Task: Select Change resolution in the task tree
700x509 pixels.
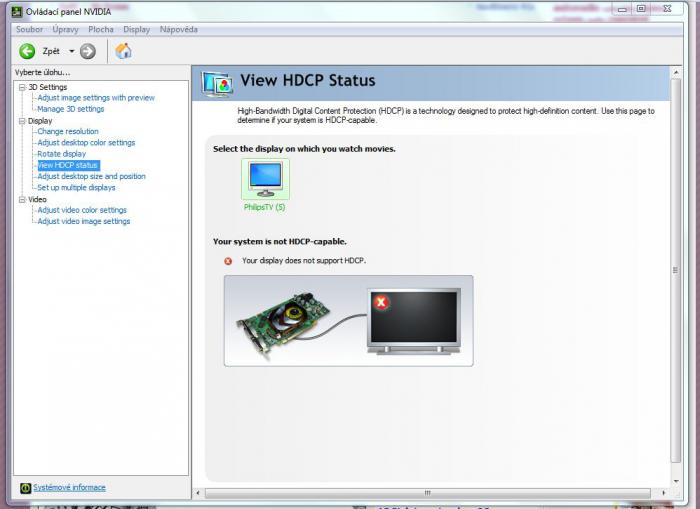Action: (68, 131)
